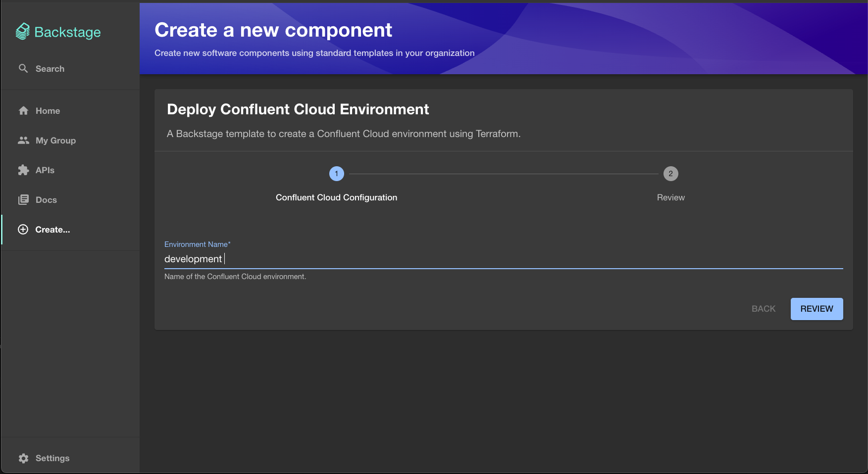Screen dimensions: 868x474
Task: Click the Create a new component title
Action: coord(273,30)
